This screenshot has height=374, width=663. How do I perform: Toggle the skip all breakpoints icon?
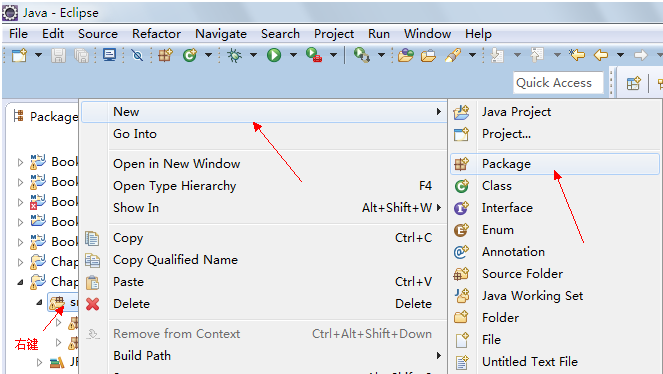click(x=137, y=55)
